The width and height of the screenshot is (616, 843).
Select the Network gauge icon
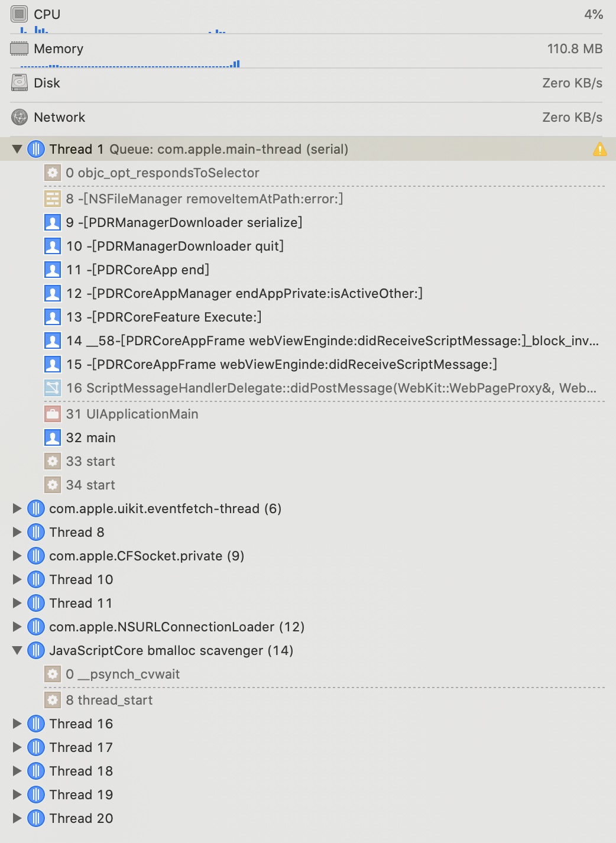pyautogui.click(x=20, y=117)
